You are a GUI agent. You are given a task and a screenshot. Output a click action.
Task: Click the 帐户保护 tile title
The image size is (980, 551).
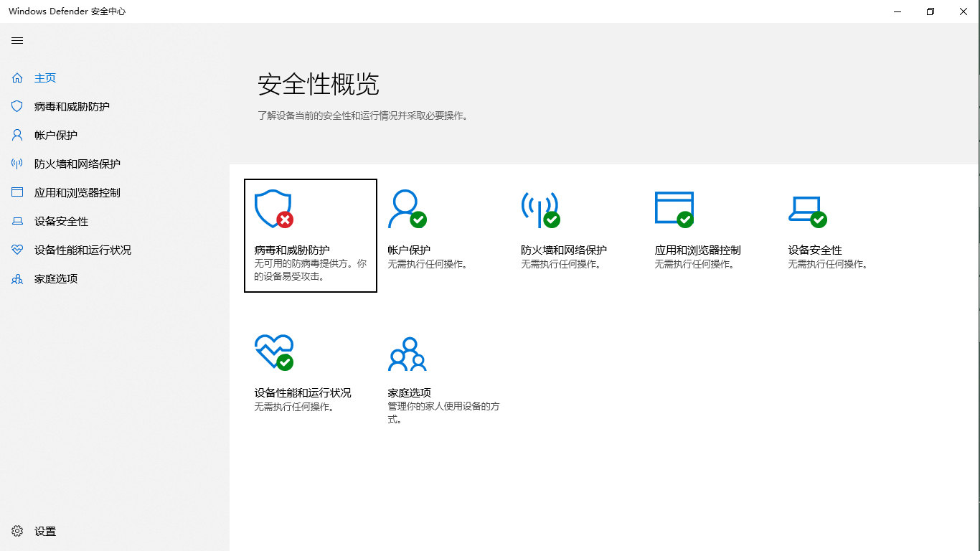tap(409, 250)
